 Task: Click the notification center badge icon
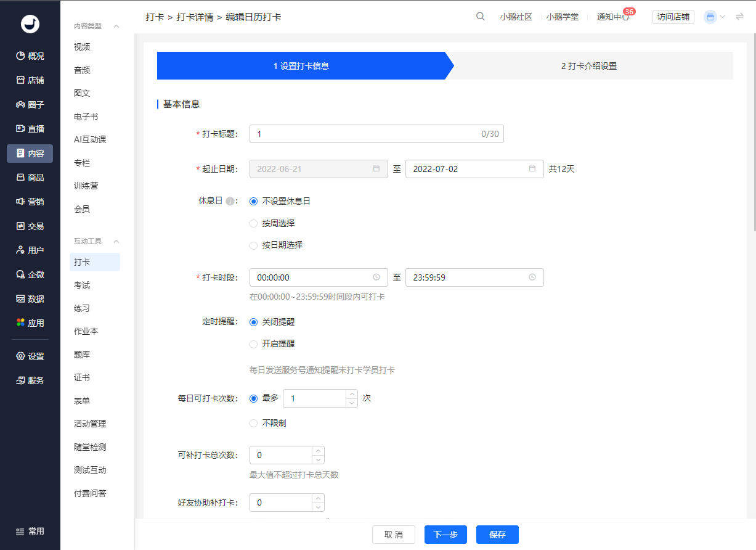click(628, 12)
